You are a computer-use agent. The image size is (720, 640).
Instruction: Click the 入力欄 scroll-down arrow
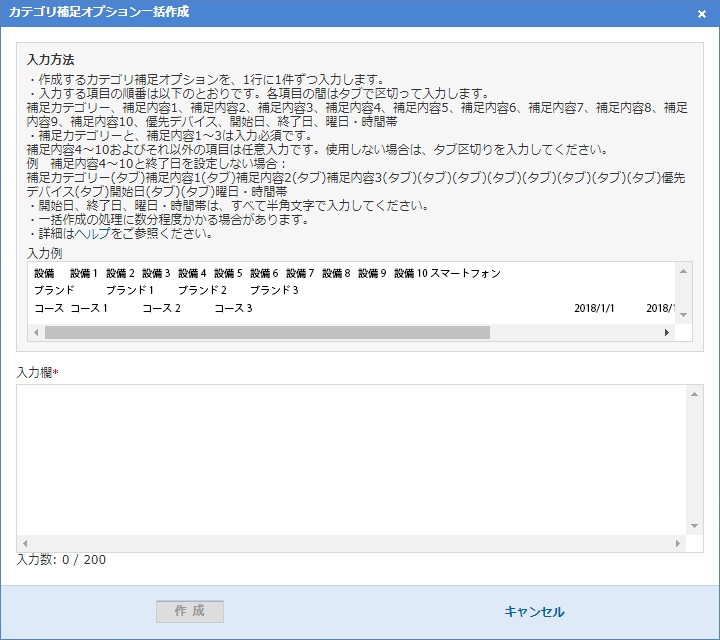(694, 526)
